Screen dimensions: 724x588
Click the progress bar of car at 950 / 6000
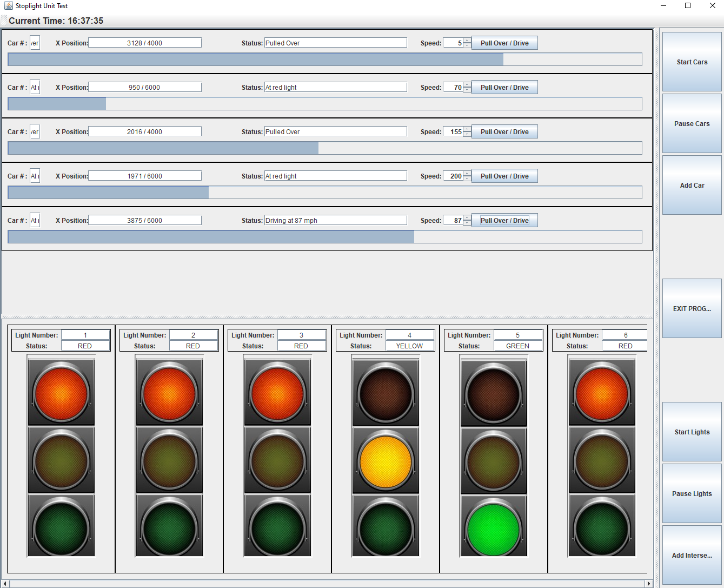point(325,104)
